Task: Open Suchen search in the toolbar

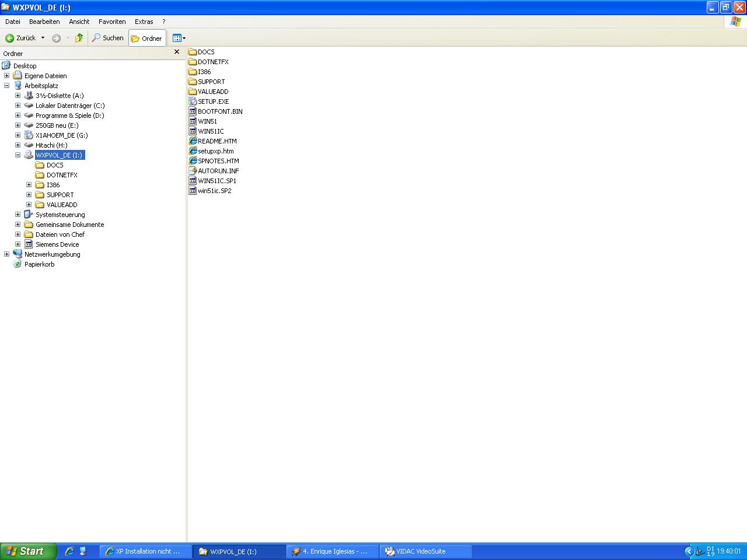Action: (107, 38)
